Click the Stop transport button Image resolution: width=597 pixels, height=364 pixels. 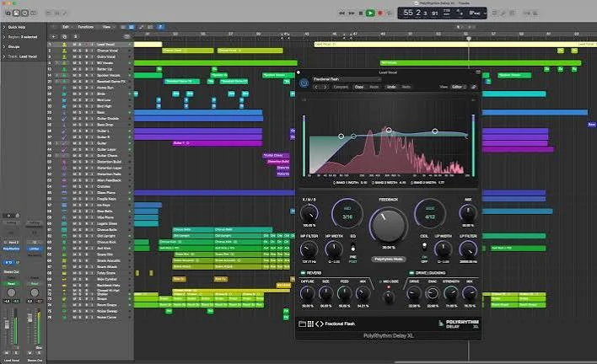pos(361,13)
